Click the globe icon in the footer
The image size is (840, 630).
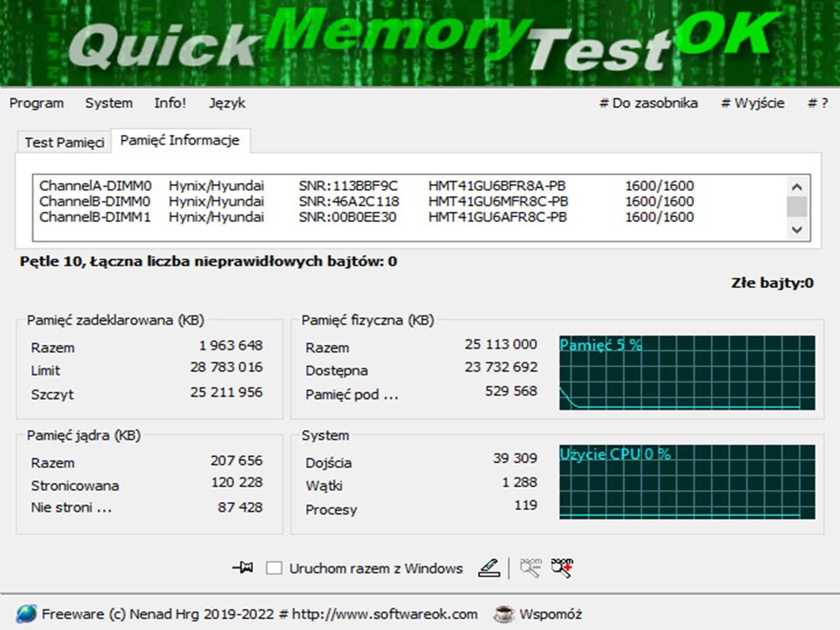click(x=26, y=614)
